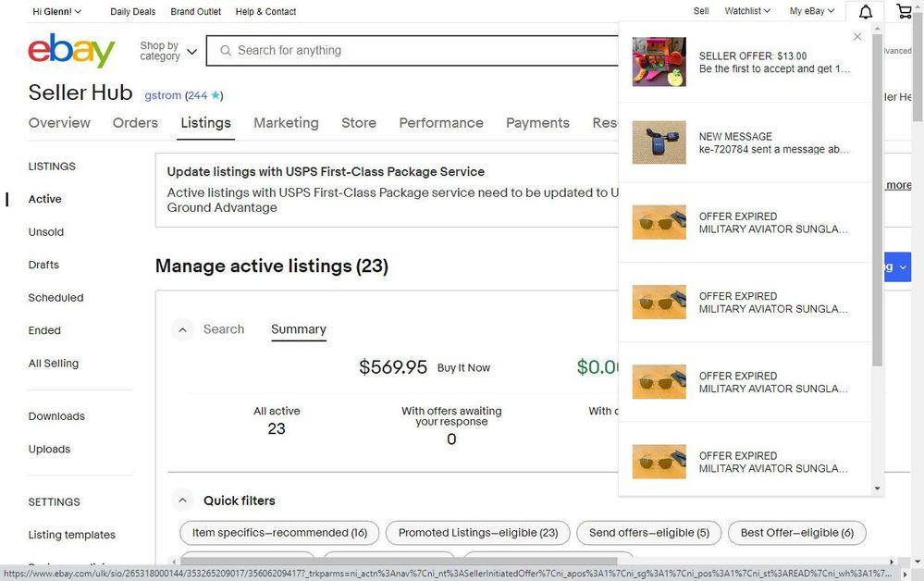Open Uploads in the sidebar

50,450
